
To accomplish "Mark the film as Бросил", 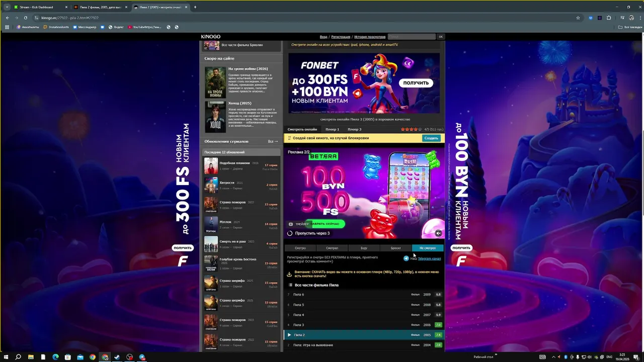I will coord(395,248).
